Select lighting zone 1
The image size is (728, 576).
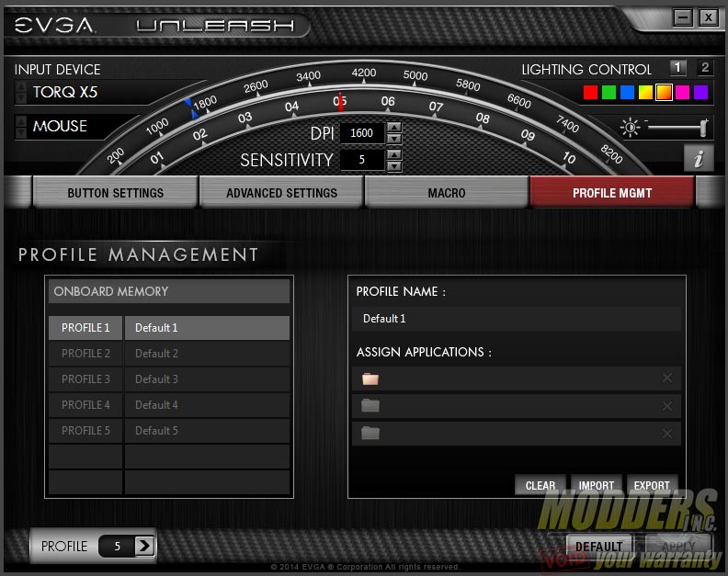(677, 68)
